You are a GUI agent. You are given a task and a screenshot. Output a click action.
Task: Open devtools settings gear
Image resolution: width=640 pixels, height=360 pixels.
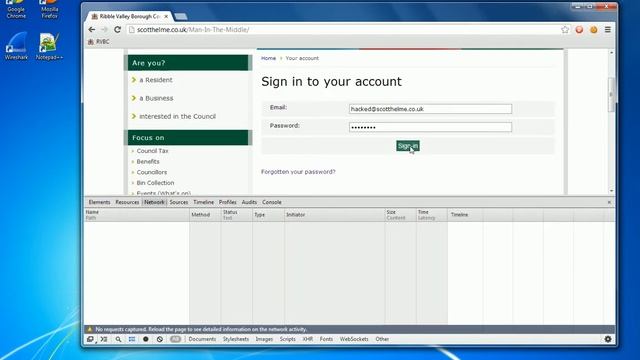coord(608,339)
